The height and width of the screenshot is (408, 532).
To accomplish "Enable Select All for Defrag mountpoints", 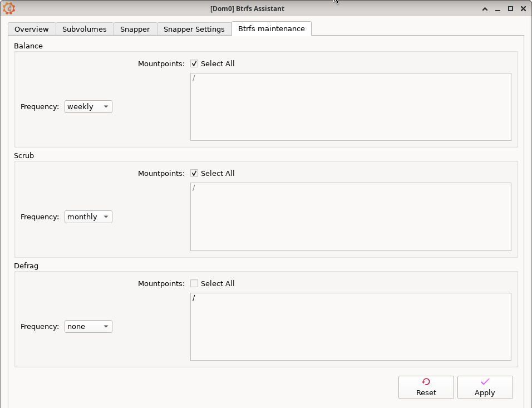I will [x=194, y=284].
